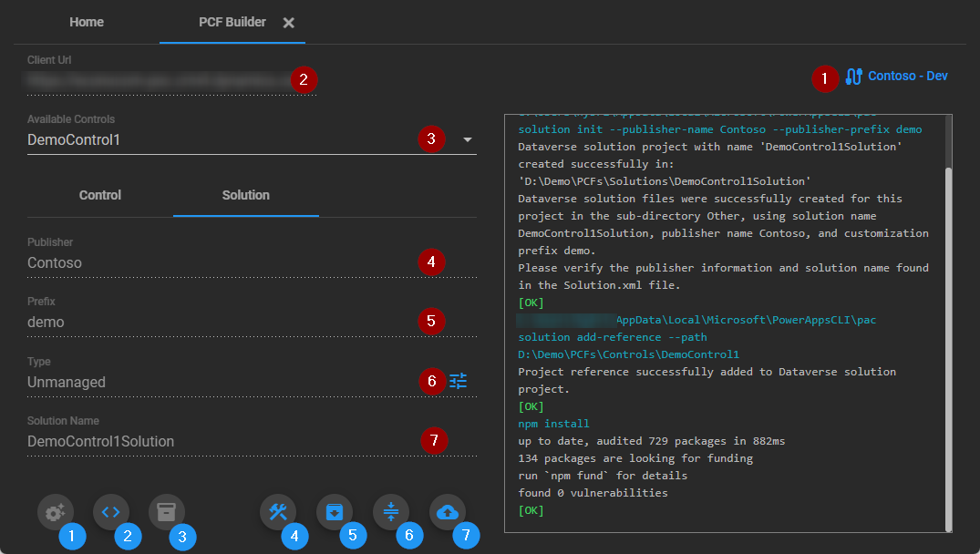Go to the Home tab
Image resolution: width=980 pixels, height=554 pixels.
[x=87, y=22]
